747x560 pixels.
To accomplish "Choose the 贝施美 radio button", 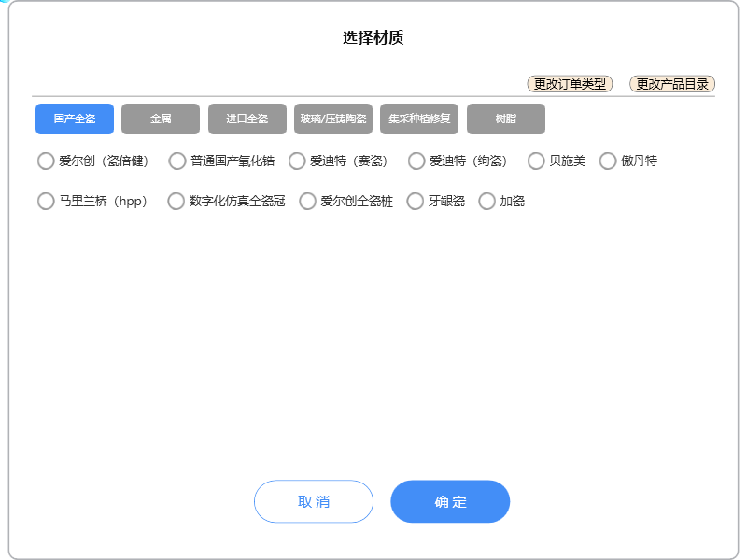I will coord(536,161).
